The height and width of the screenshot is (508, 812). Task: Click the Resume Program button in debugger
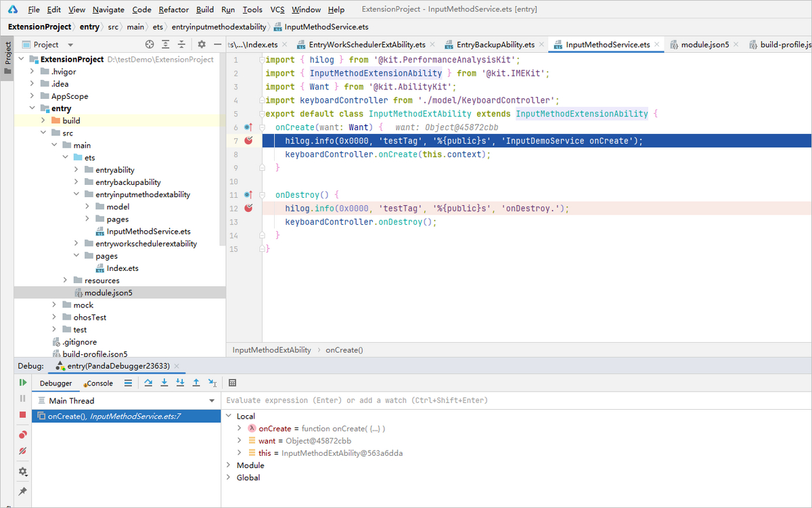22,383
